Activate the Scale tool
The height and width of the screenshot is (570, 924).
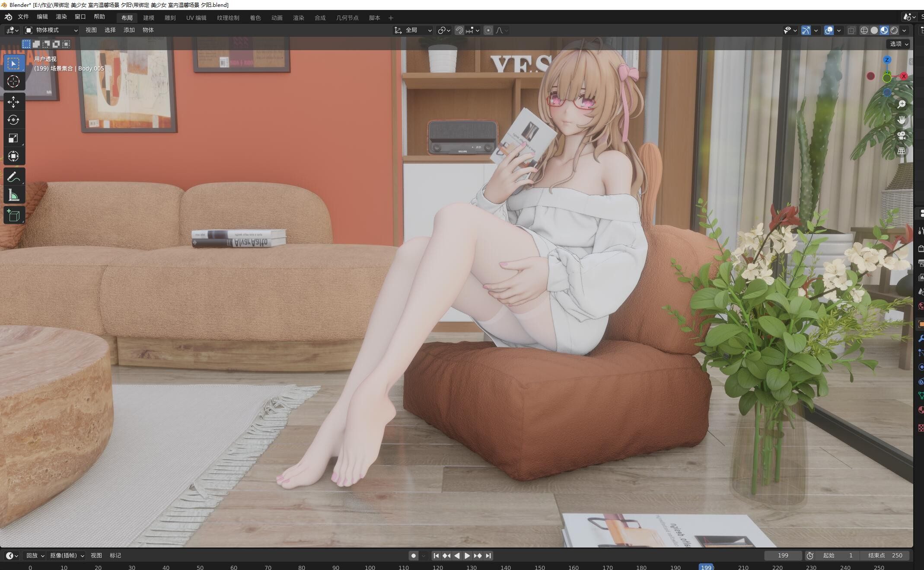point(13,138)
